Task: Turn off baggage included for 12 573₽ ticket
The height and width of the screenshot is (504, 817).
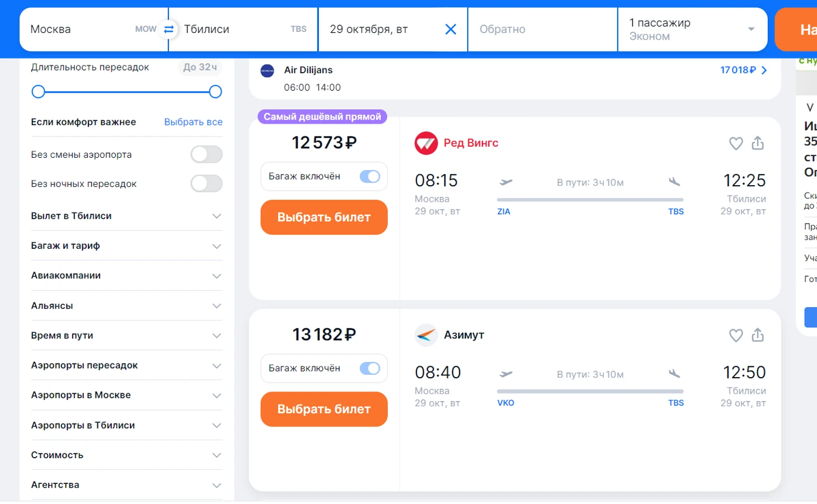Action: [369, 177]
